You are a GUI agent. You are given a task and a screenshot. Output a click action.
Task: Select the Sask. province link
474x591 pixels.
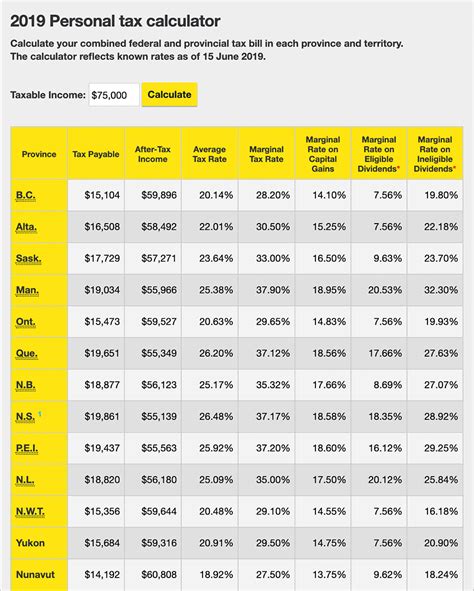(x=29, y=259)
